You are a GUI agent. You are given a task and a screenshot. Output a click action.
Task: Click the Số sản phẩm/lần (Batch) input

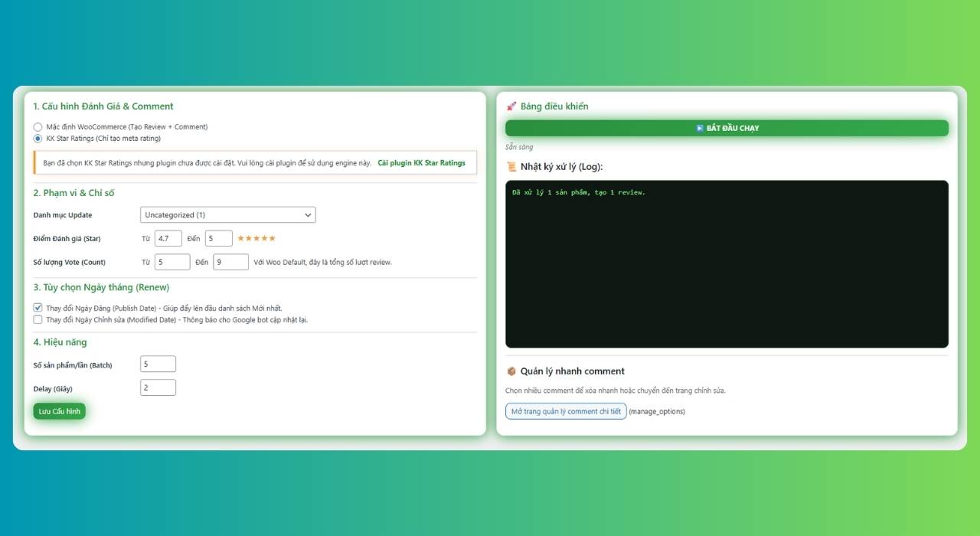point(158,364)
